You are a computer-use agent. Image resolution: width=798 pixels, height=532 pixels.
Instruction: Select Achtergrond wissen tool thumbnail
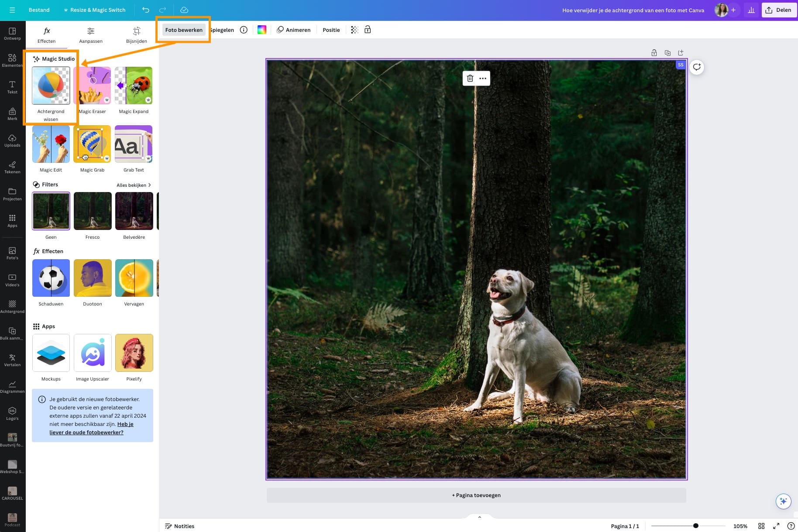click(51, 86)
